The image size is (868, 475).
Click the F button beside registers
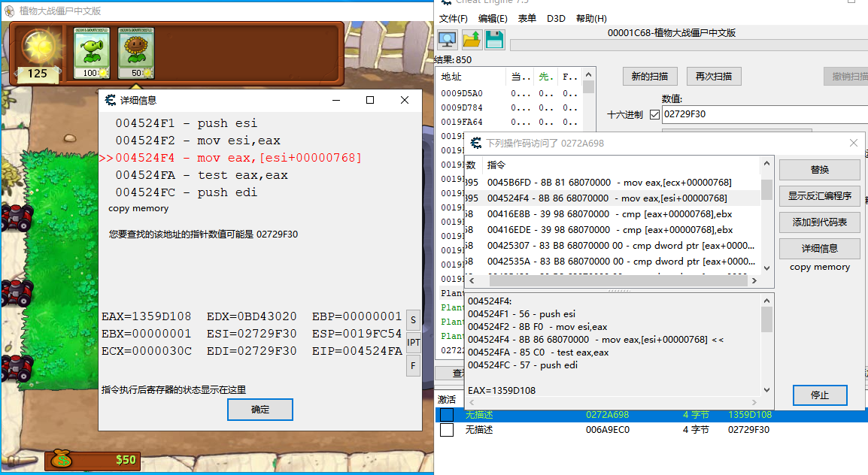413,366
